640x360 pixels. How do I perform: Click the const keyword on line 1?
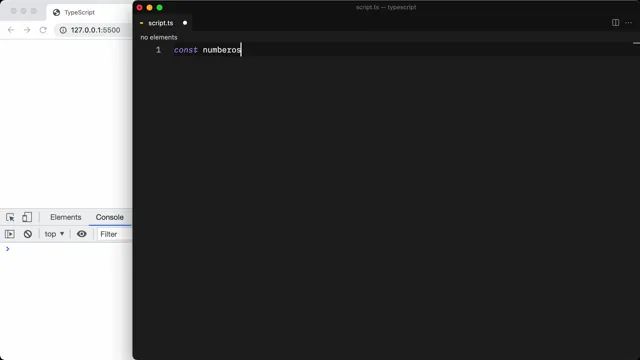pyautogui.click(x=186, y=50)
